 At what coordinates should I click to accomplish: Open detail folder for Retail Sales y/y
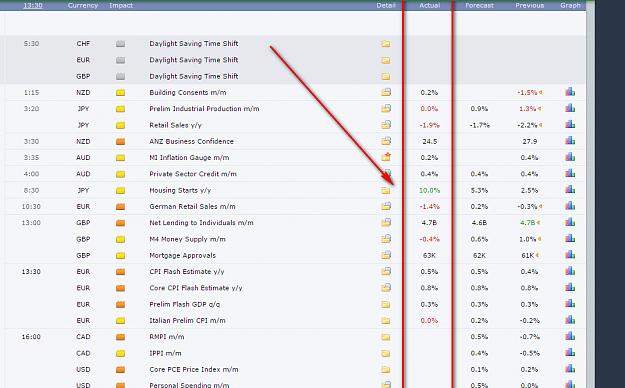coord(385,124)
